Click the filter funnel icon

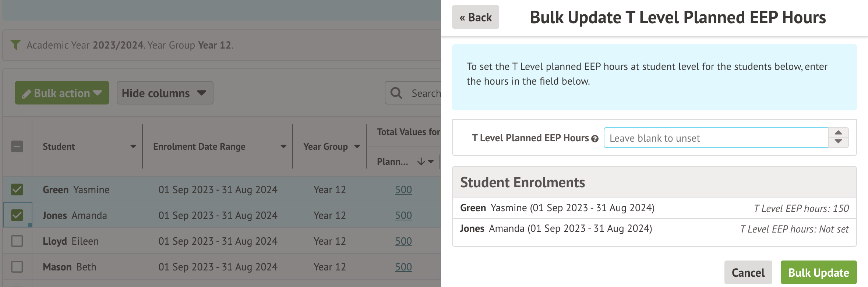click(x=15, y=45)
